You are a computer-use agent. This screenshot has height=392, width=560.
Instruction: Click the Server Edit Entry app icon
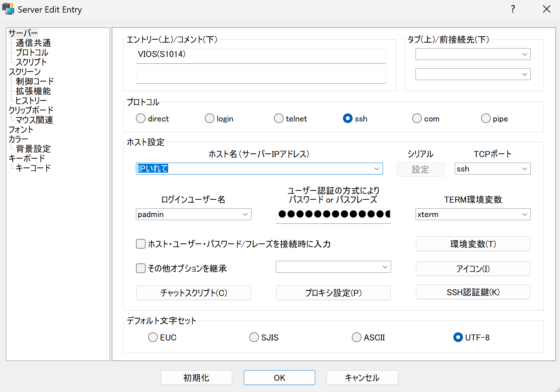[8, 9]
